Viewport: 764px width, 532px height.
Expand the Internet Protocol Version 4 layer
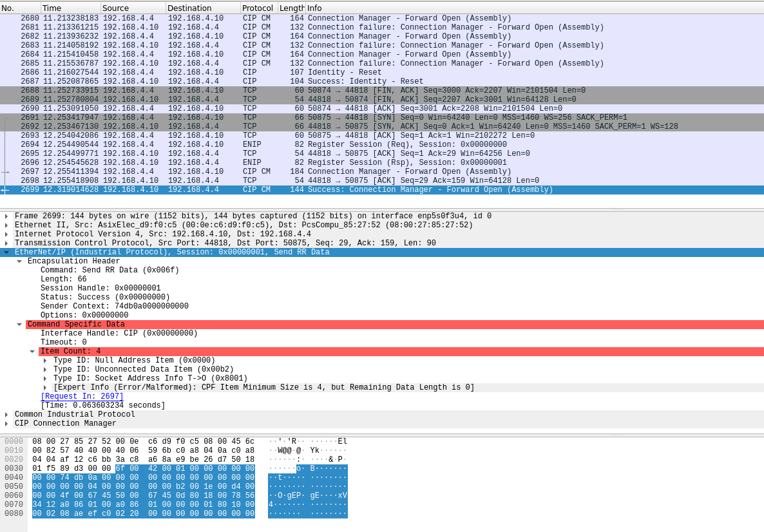pyautogui.click(x=6, y=234)
